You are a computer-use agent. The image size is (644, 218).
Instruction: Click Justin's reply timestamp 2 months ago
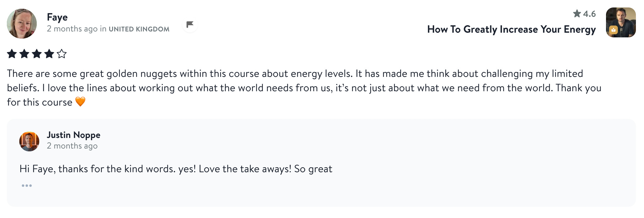pos(72,146)
